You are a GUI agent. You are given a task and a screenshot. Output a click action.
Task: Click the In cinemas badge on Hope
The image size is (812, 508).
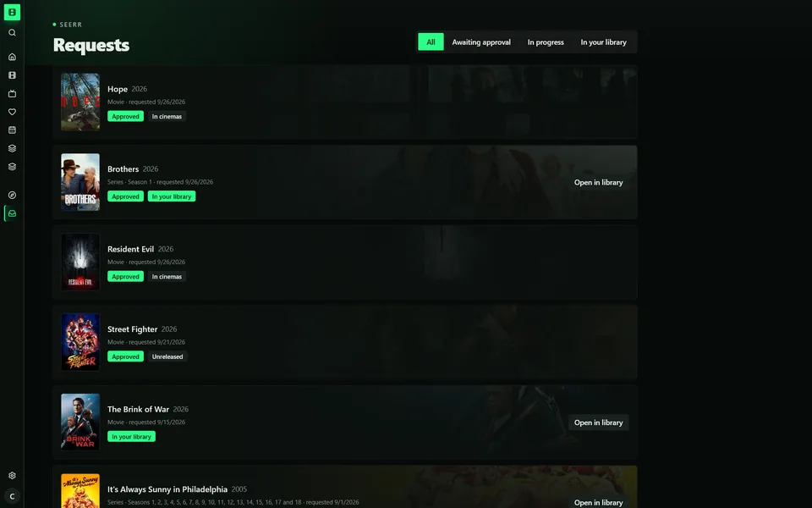tap(167, 117)
